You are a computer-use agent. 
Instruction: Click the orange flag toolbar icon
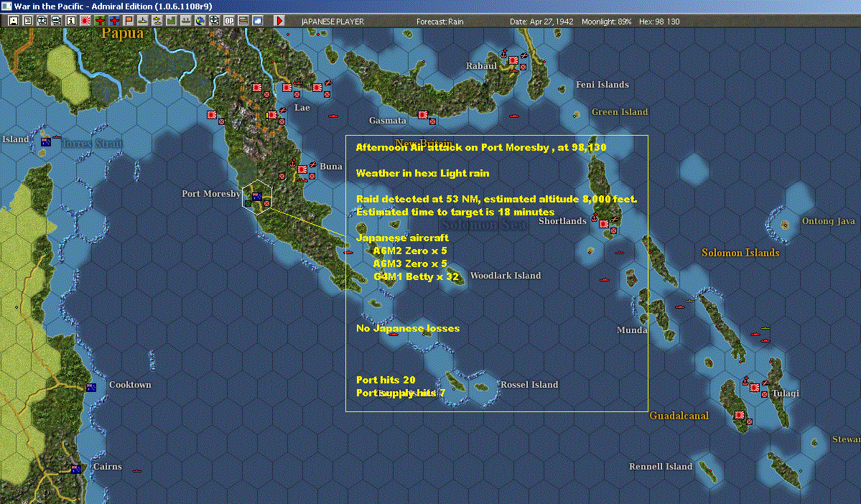point(129,21)
